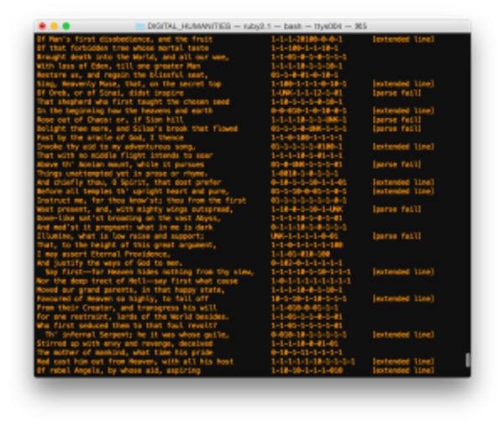Screen dimensions: 504x425
Task: Click line 'Of Man's first disobedience, and the fruit'
Action: coord(124,39)
